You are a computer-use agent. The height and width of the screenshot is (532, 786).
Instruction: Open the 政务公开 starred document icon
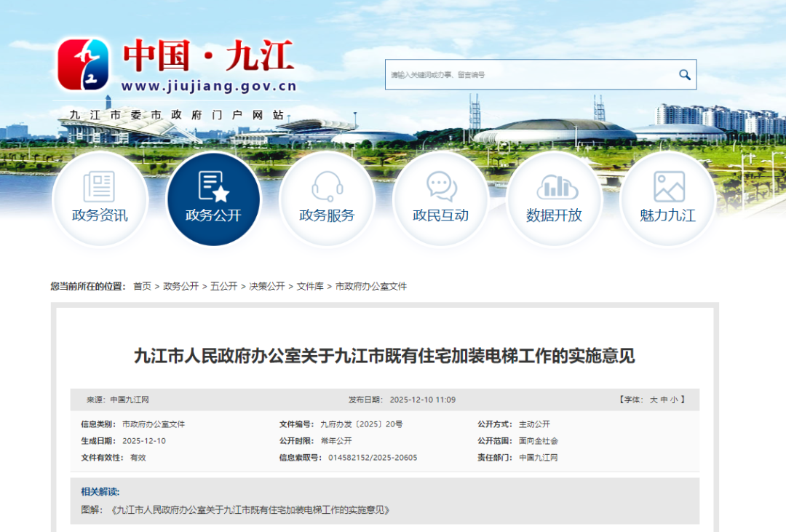point(213,186)
